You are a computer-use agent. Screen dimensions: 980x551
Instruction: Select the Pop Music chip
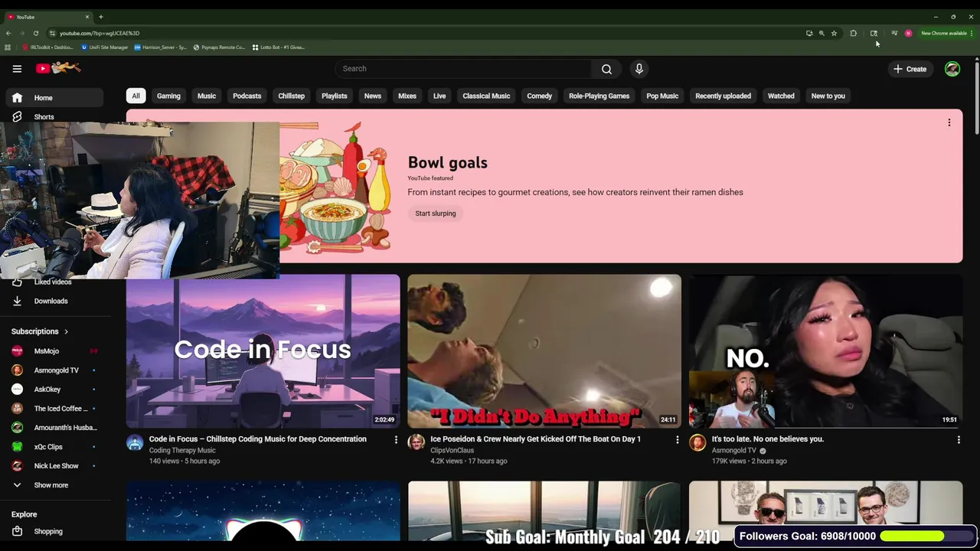[x=662, y=96]
